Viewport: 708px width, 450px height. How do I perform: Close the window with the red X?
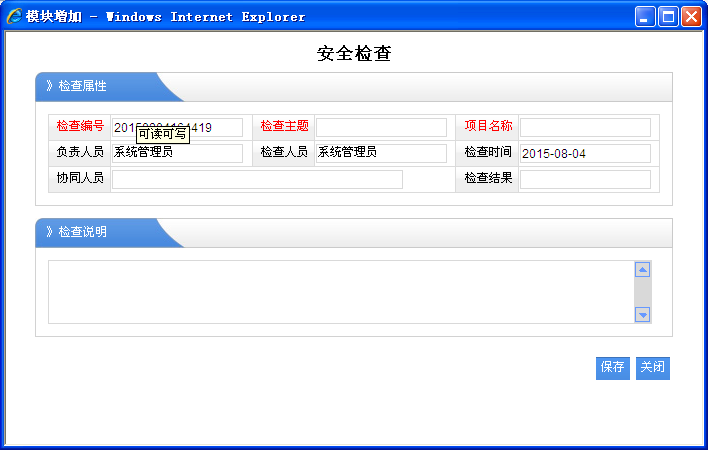pyautogui.click(x=691, y=16)
